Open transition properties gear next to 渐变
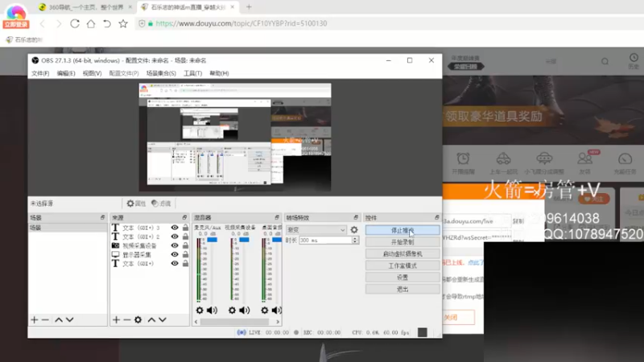The width and height of the screenshot is (644, 362). (354, 230)
